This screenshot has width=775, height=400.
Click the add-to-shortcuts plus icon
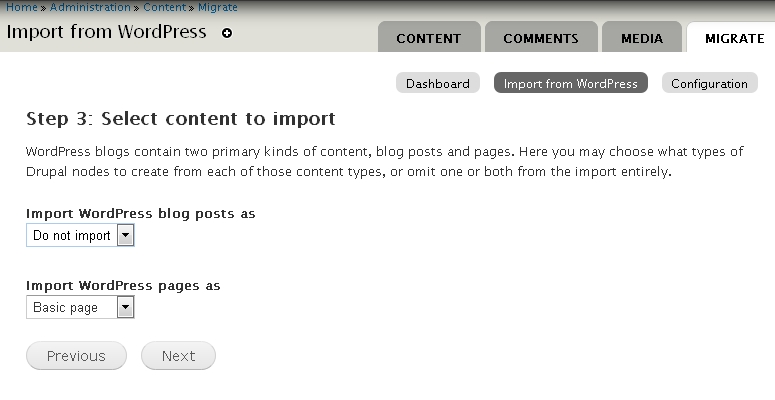point(227,33)
